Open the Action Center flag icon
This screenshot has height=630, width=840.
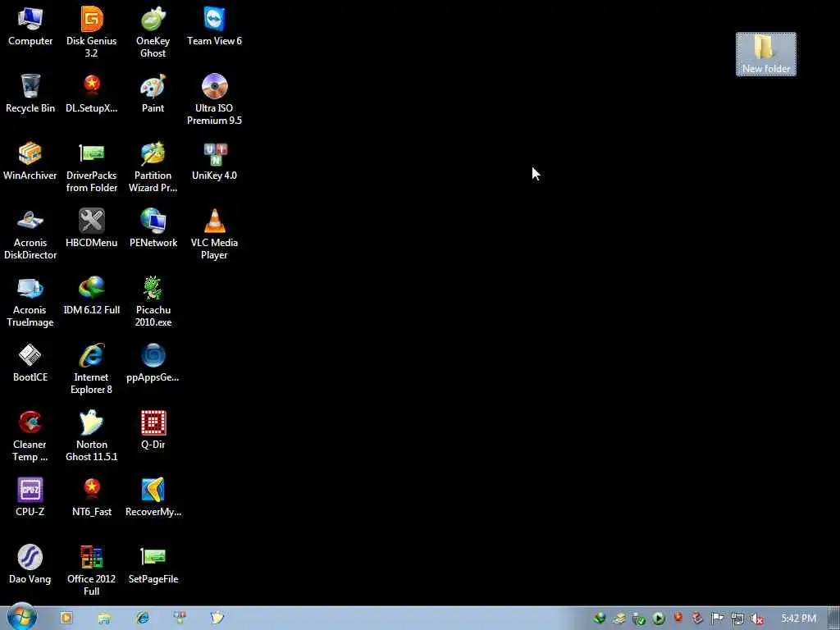pyautogui.click(x=717, y=619)
